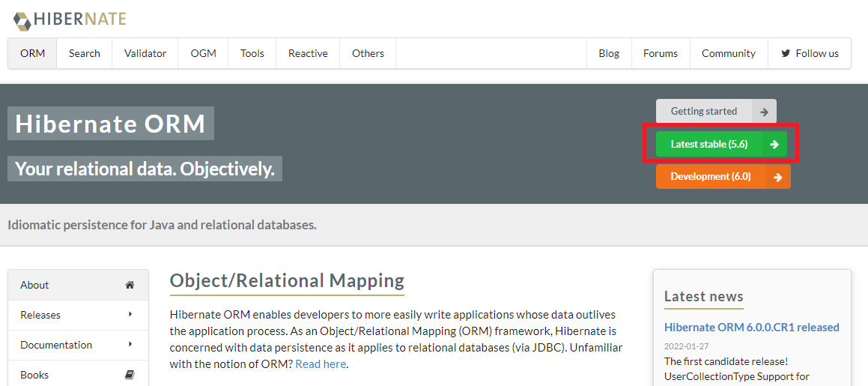The width and height of the screenshot is (868, 386).
Task: Expand the Documentation sidebar arrow
Action: (130, 345)
